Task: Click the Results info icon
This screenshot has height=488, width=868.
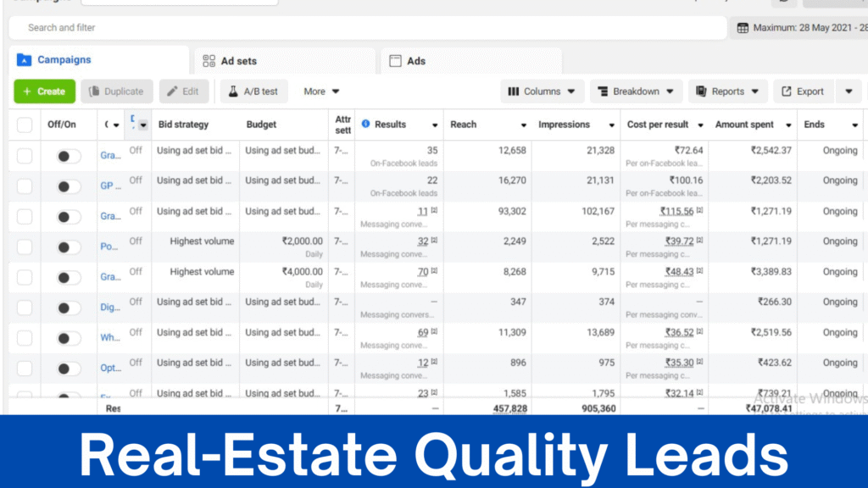Action: click(366, 125)
